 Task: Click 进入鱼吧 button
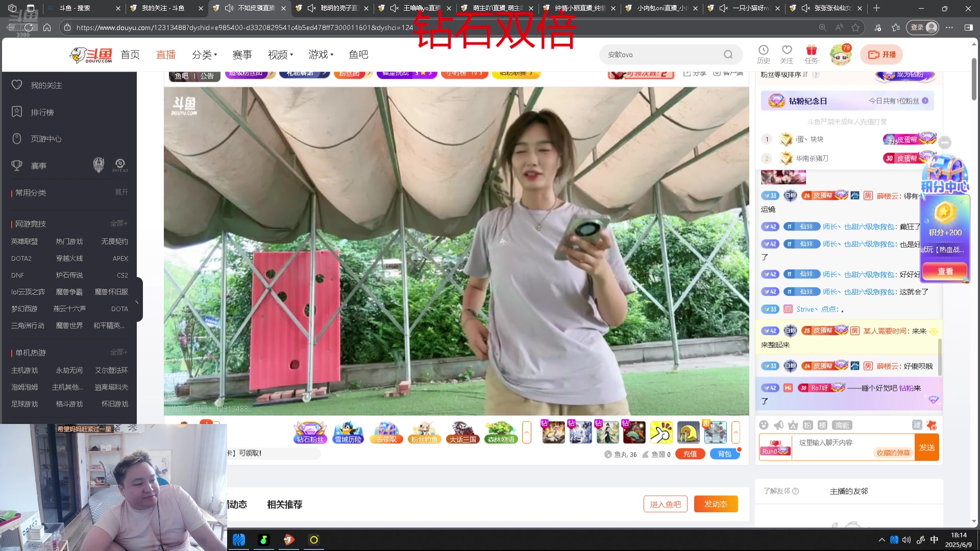pyautogui.click(x=665, y=504)
